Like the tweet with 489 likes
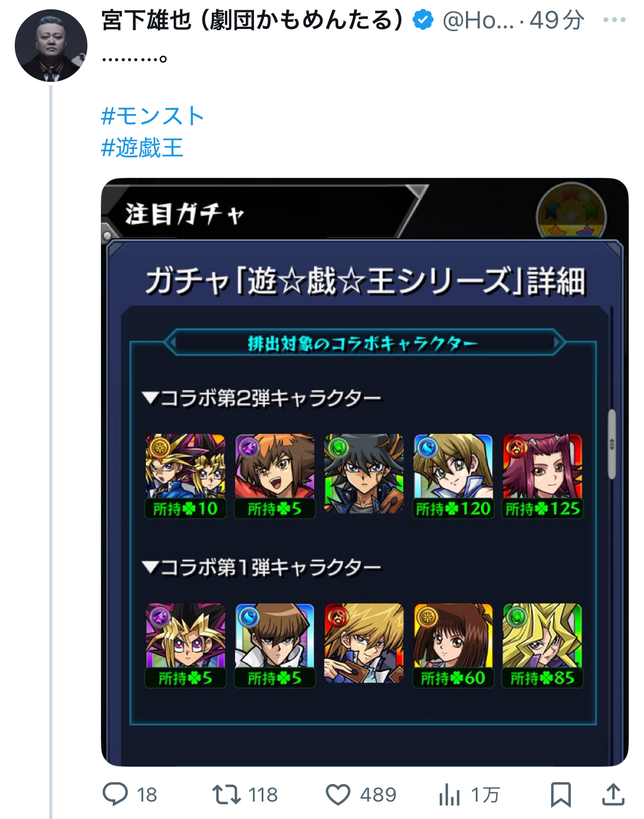This screenshot has width=644, height=819. click(x=338, y=794)
